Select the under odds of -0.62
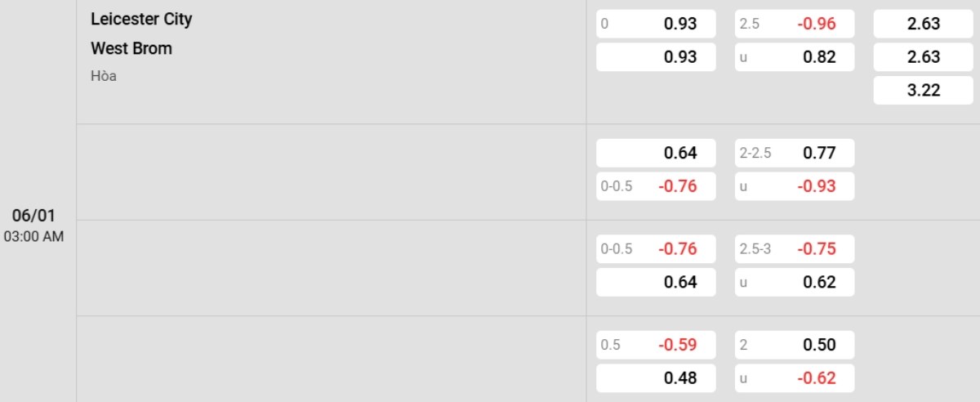The image size is (980, 402). pos(795,378)
